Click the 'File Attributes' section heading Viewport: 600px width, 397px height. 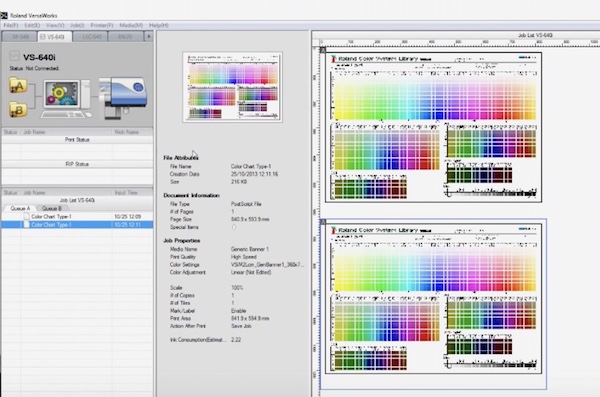[181, 158]
